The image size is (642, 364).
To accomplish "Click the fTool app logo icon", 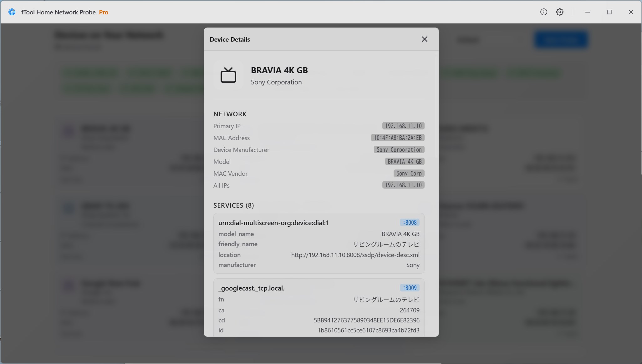I will point(12,12).
